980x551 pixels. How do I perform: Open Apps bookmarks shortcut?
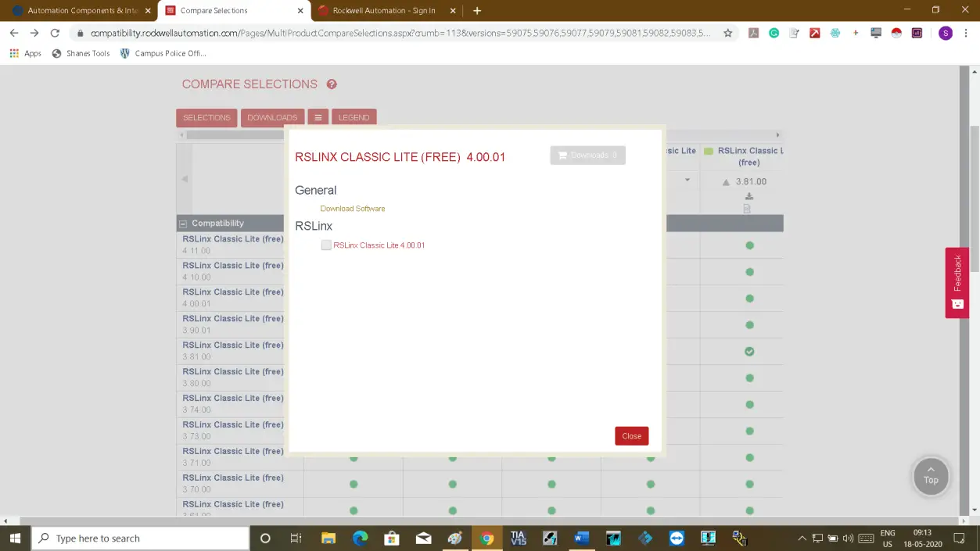point(25,53)
